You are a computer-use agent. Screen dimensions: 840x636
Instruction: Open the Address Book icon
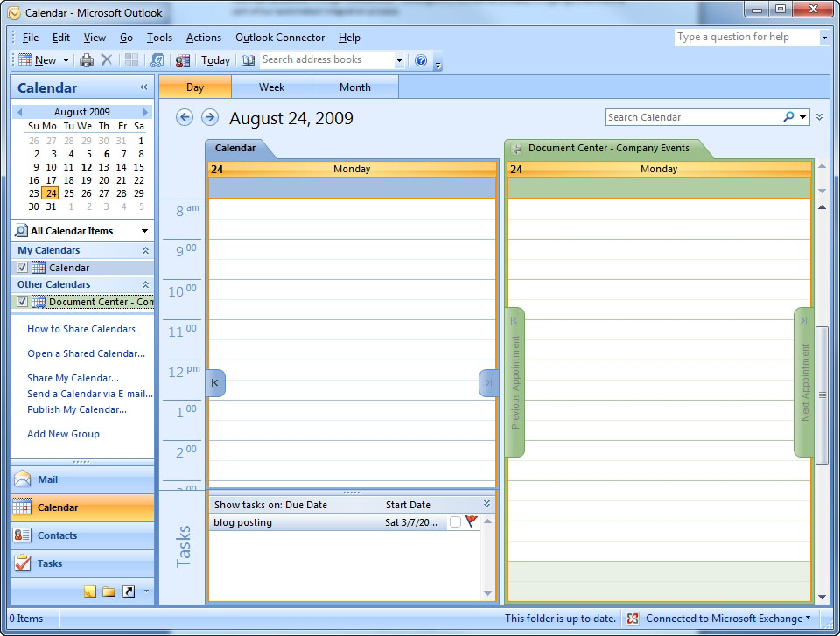pos(248,60)
